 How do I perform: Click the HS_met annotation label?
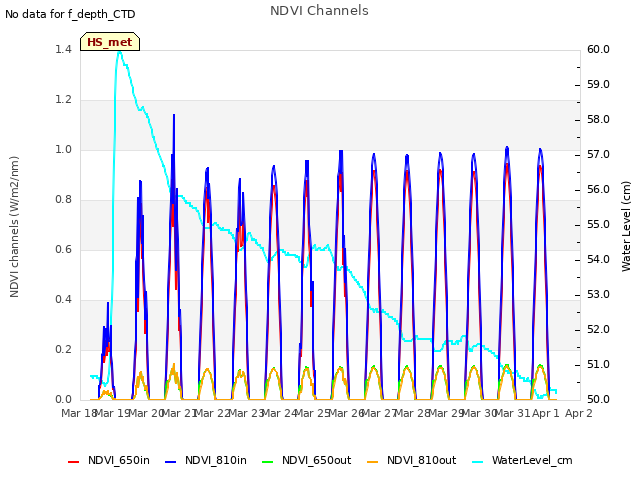click(x=110, y=42)
